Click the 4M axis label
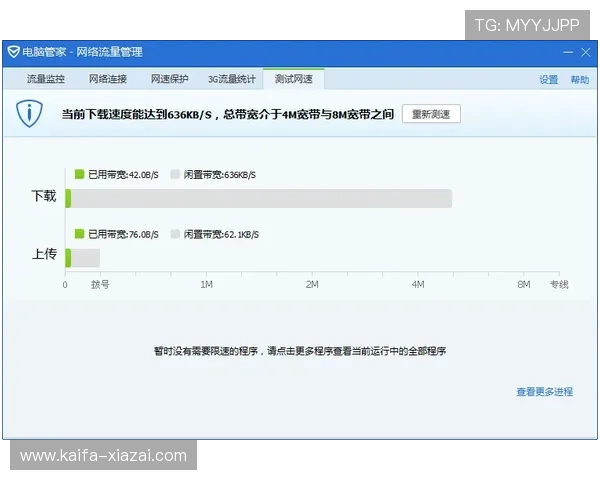Viewport: 600px width, 480px height. point(418,285)
